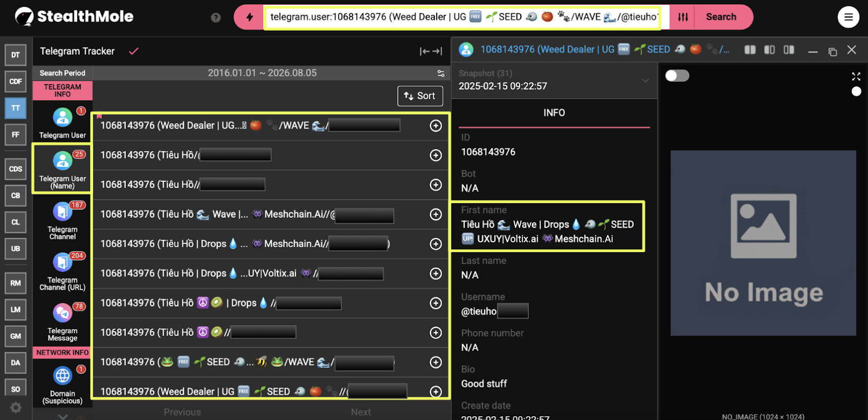The image size is (868, 420).
Task: Select right-filled split layout icon
Action: (789, 50)
